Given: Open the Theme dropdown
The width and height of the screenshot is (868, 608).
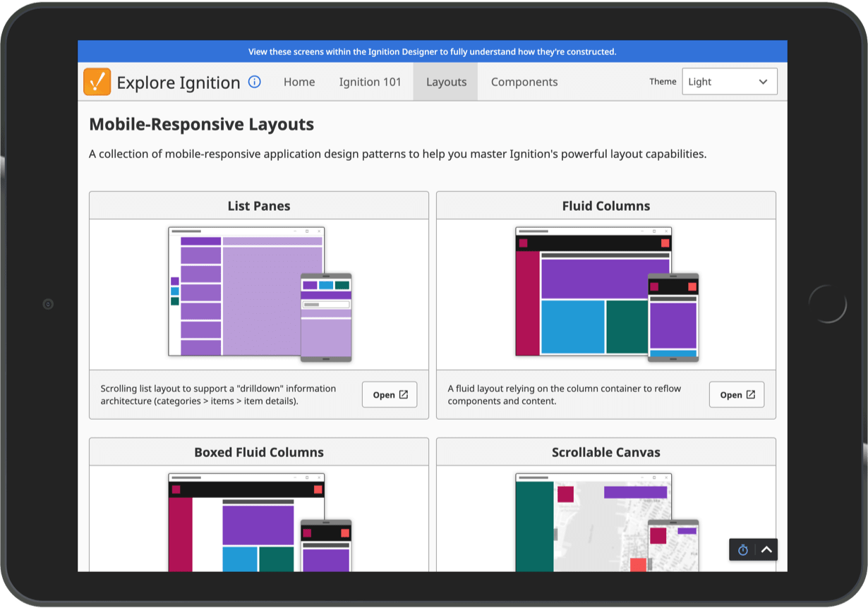Looking at the screenshot, I should pos(729,82).
